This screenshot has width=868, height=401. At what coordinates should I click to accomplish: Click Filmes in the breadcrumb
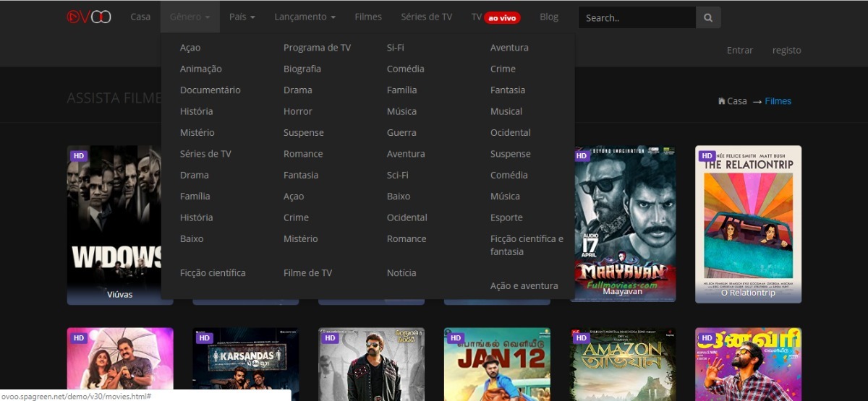pyautogui.click(x=778, y=101)
